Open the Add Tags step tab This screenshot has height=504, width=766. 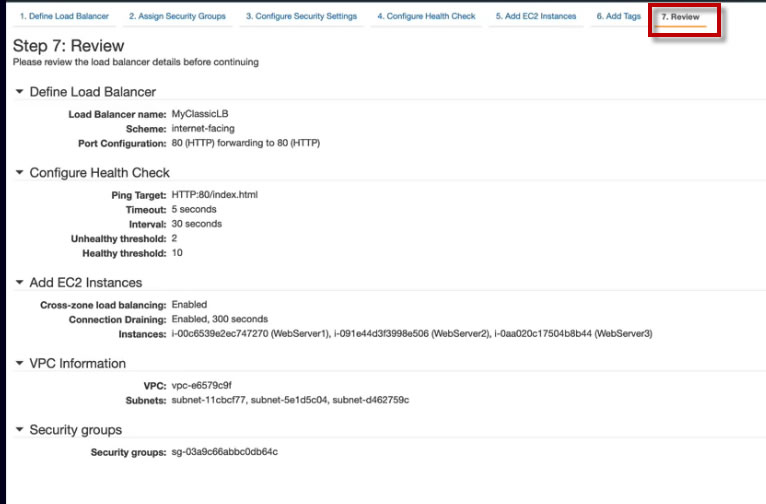[619, 17]
